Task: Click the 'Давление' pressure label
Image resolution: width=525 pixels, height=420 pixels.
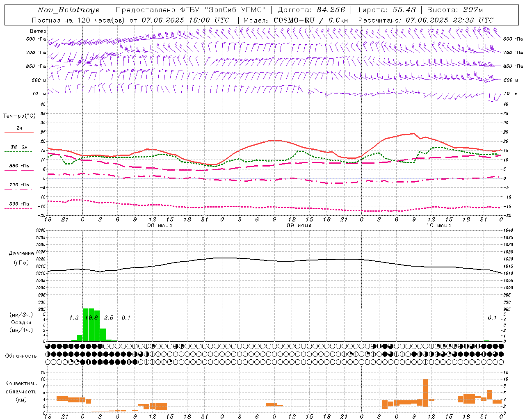Action: (x=21, y=253)
